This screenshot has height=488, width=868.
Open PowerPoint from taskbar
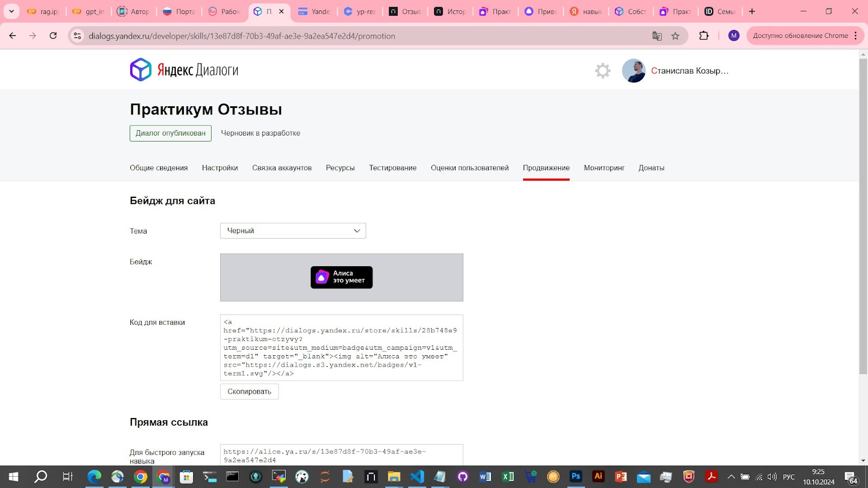coord(621,477)
